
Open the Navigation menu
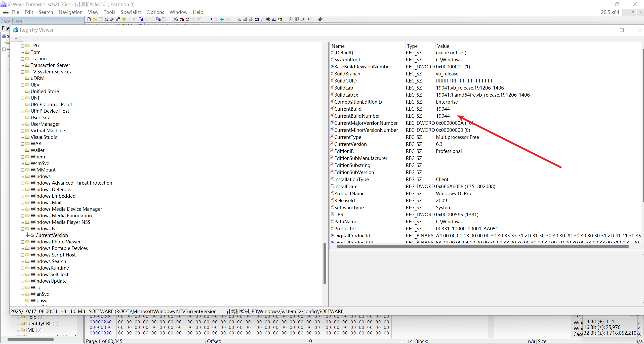click(x=70, y=12)
